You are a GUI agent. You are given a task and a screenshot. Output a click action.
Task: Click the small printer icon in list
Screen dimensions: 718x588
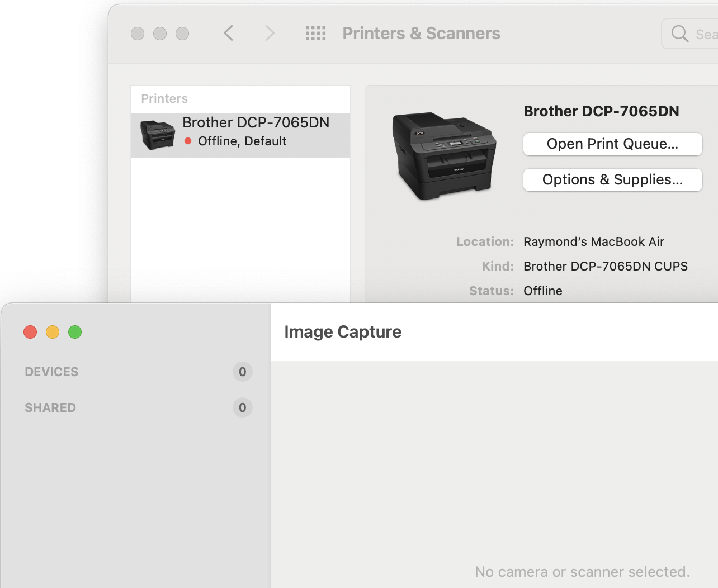coord(157,135)
